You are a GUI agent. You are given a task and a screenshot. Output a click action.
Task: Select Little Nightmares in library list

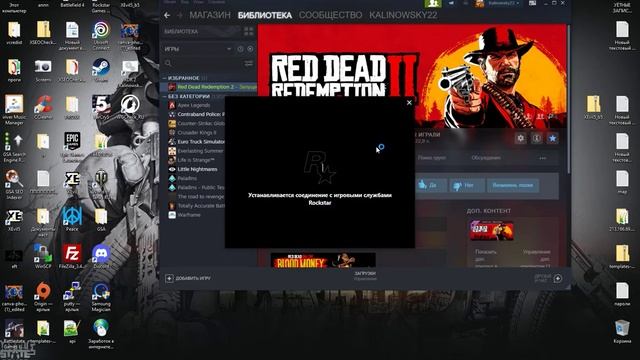[x=197, y=169]
